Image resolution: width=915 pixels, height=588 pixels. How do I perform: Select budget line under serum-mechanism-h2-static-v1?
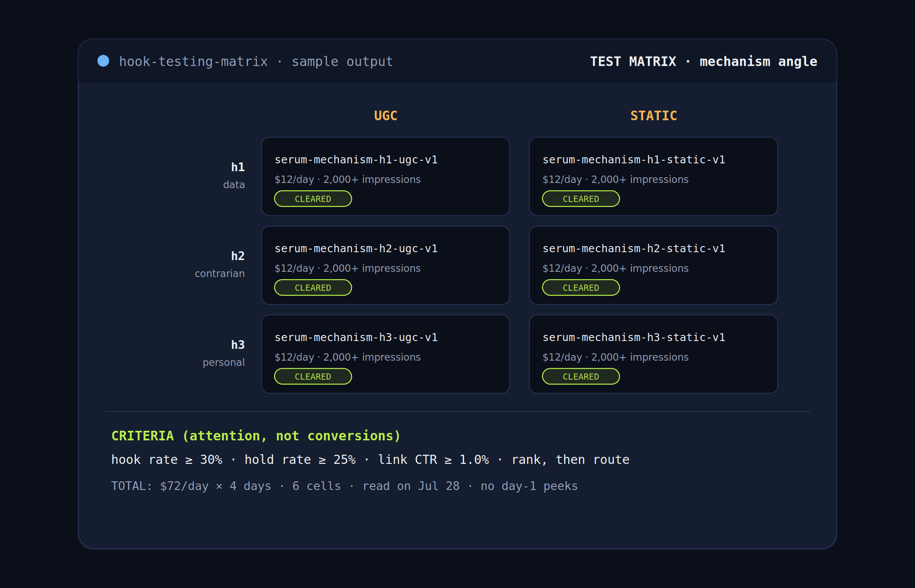(x=616, y=268)
